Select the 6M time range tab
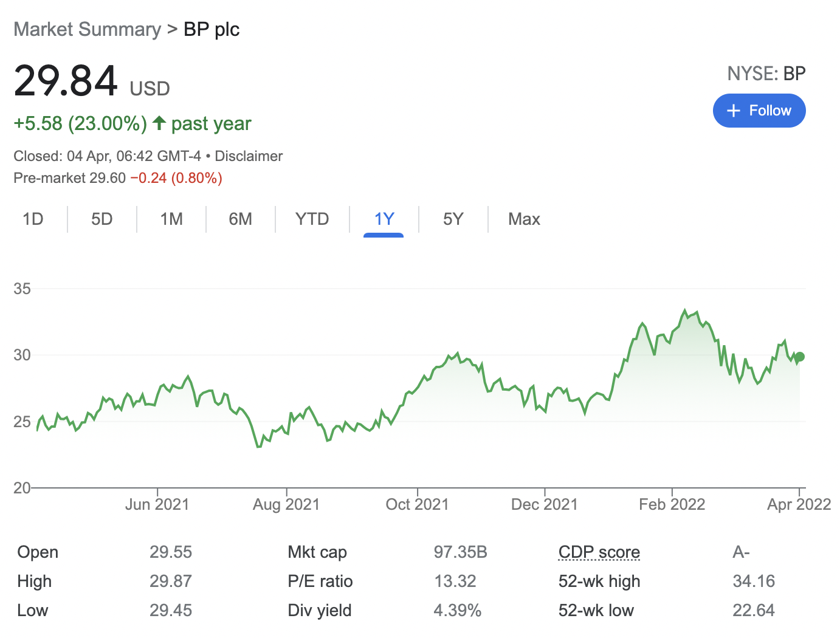Screen dimensions: 840x638 point(241,219)
